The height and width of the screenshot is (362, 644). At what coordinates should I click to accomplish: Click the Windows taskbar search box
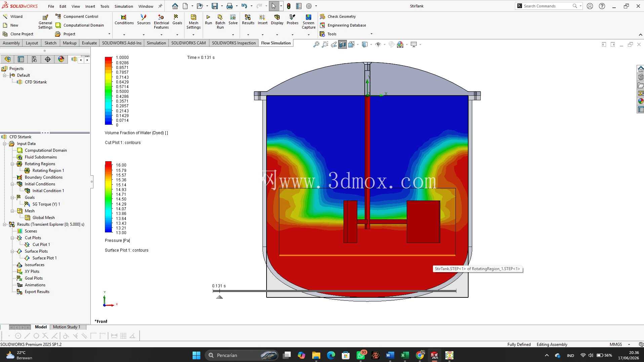pyautogui.click(x=241, y=355)
